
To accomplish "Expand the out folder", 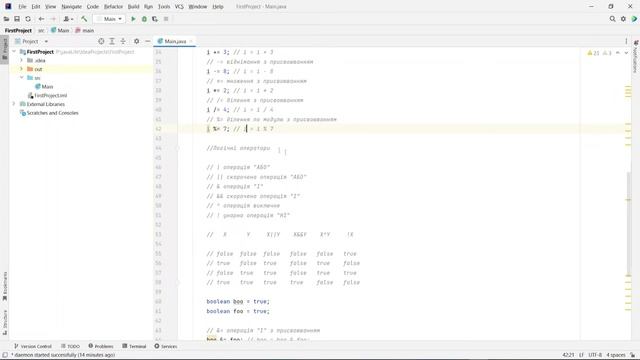I will (x=22, y=69).
